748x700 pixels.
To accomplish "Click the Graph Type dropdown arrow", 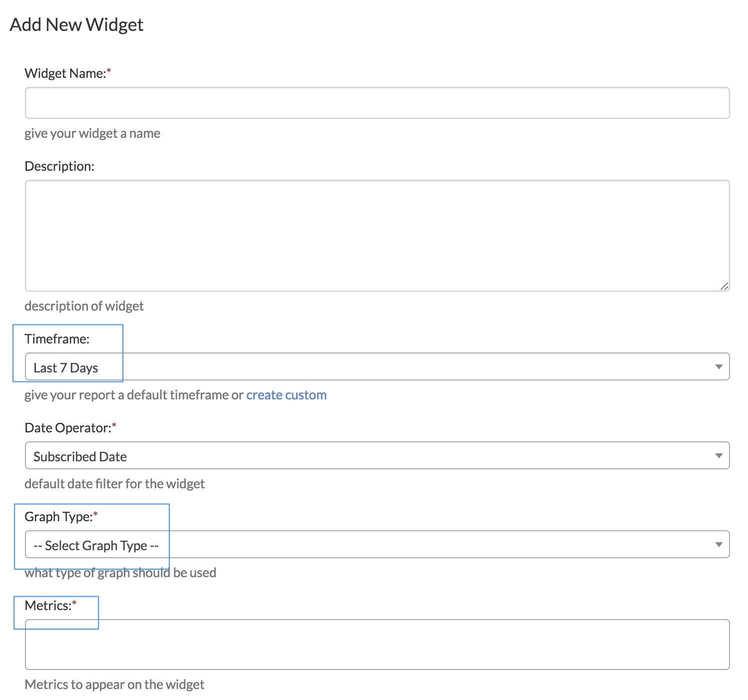I will (x=719, y=545).
